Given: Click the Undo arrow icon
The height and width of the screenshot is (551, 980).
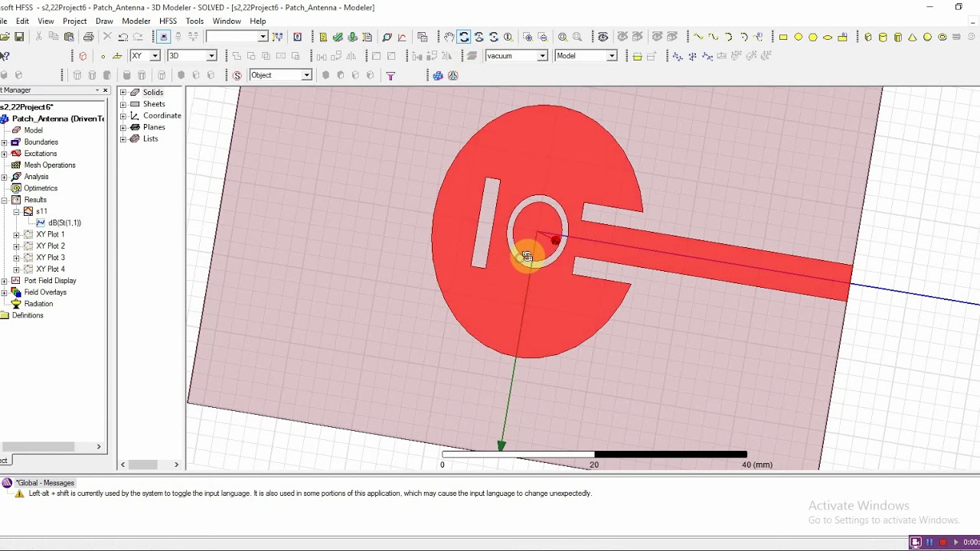Looking at the screenshot, I should point(122,37).
